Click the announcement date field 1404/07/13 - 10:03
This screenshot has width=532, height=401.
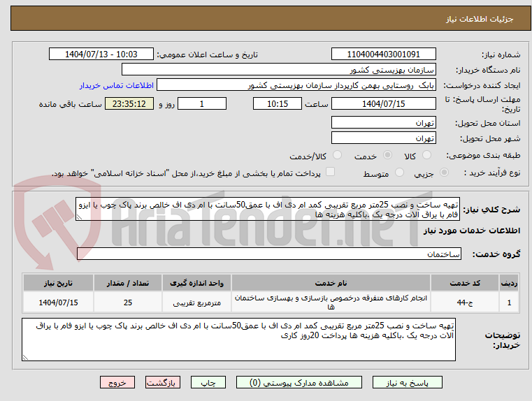pos(101,54)
